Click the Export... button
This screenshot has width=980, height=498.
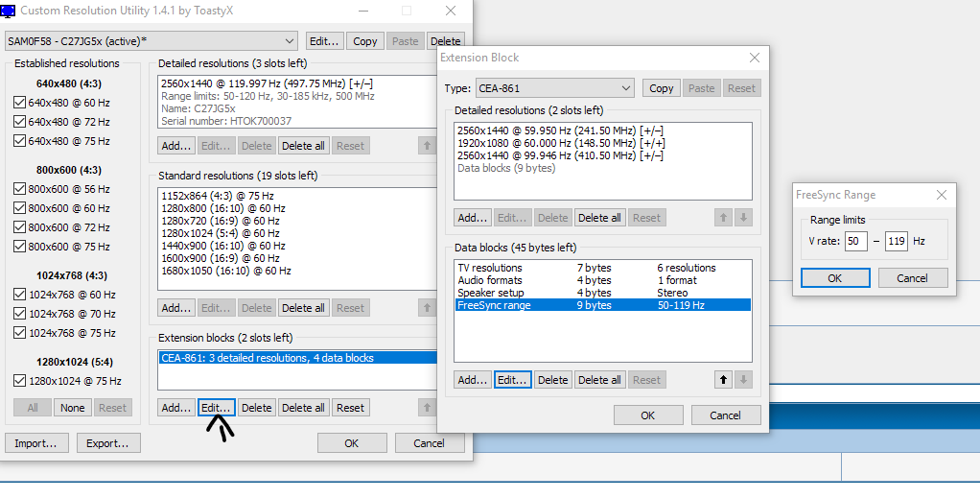(x=107, y=443)
